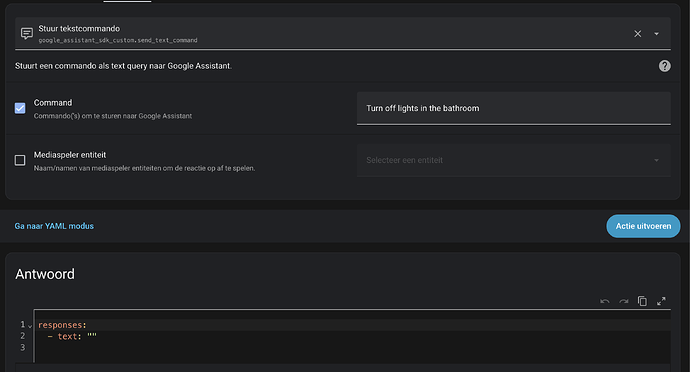Image resolution: width=690 pixels, height=372 pixels.
Task: Click the Stuur tekstcommando chat icon
Action: coord(27,33)
